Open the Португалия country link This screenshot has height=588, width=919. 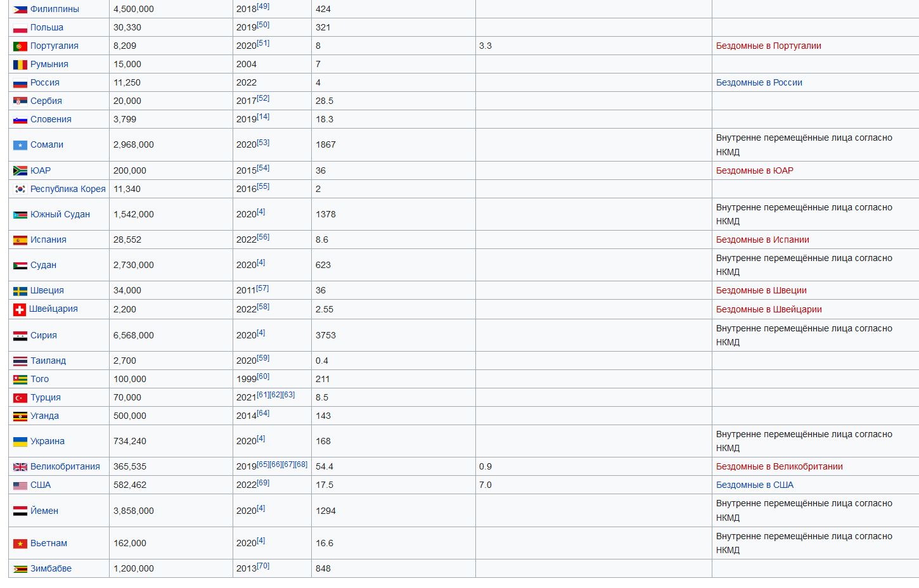click(55, 46)
